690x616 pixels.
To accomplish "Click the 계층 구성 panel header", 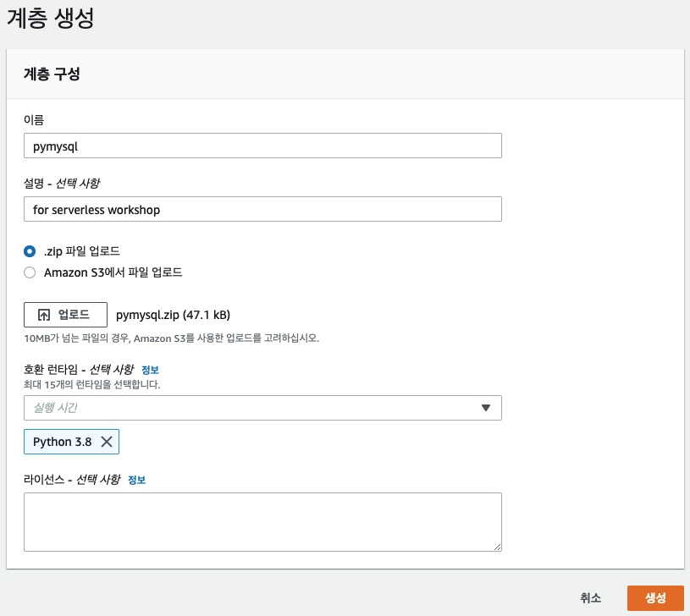I will (345, 74).
